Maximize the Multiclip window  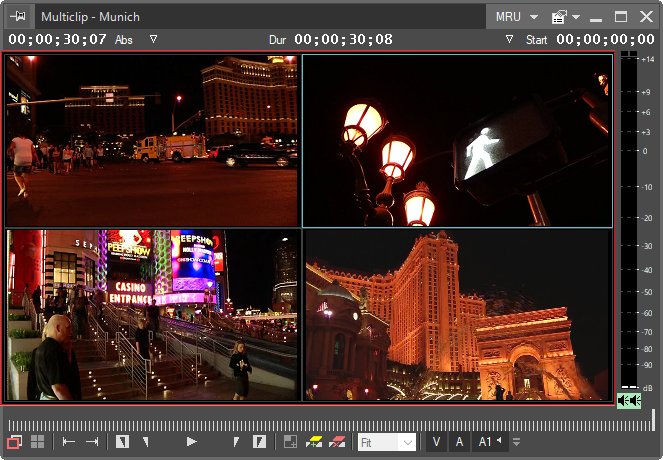621,17
